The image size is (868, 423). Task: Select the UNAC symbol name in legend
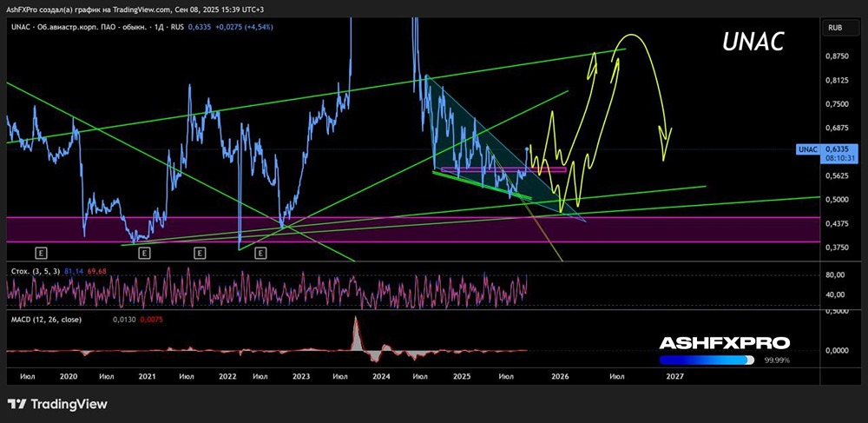pyautogui.click(x=19, y=27)
